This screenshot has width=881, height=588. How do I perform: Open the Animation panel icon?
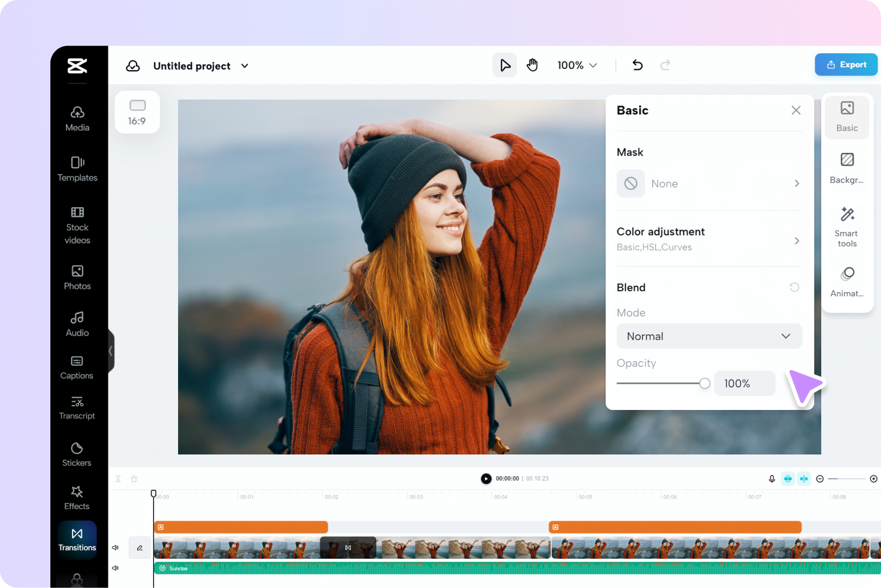coord(847,282)
